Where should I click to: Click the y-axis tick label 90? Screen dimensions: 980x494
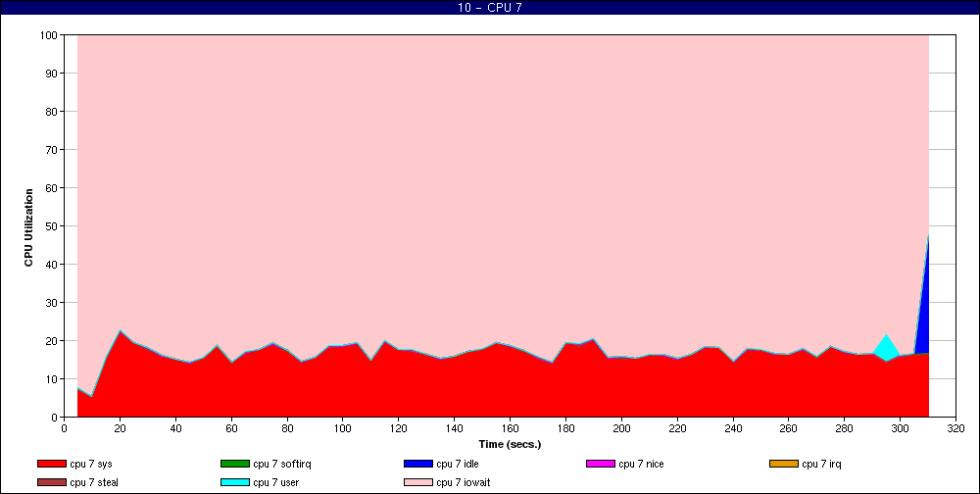51,74
